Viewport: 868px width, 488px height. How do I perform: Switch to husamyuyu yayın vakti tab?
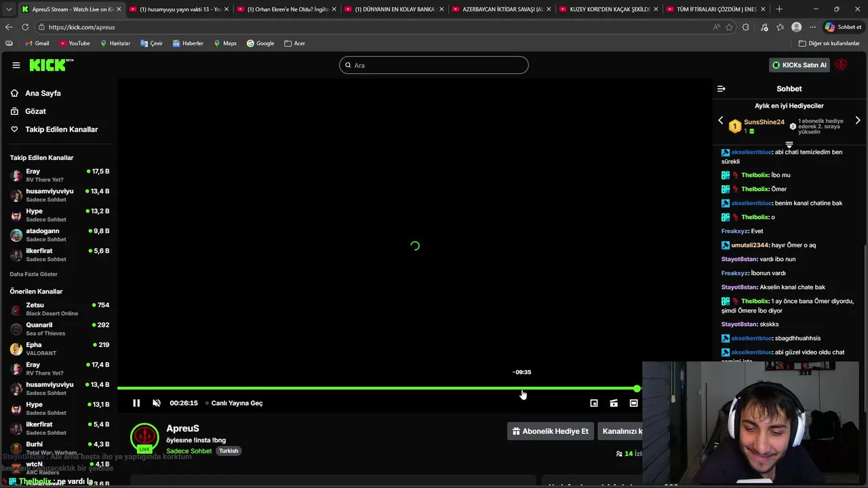(179, 9)
